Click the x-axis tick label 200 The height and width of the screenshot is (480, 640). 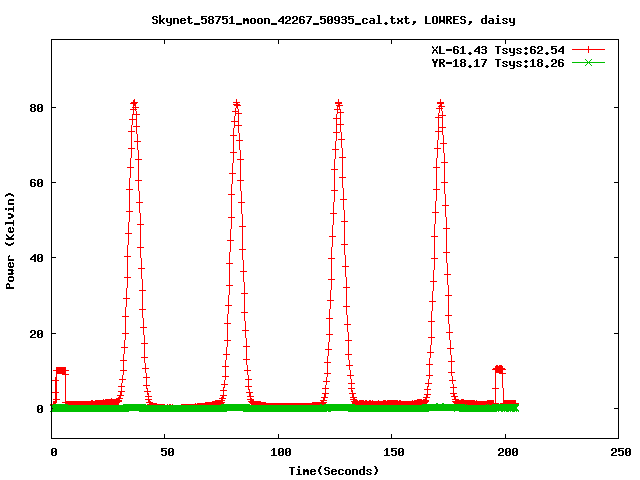pos(508,452)
